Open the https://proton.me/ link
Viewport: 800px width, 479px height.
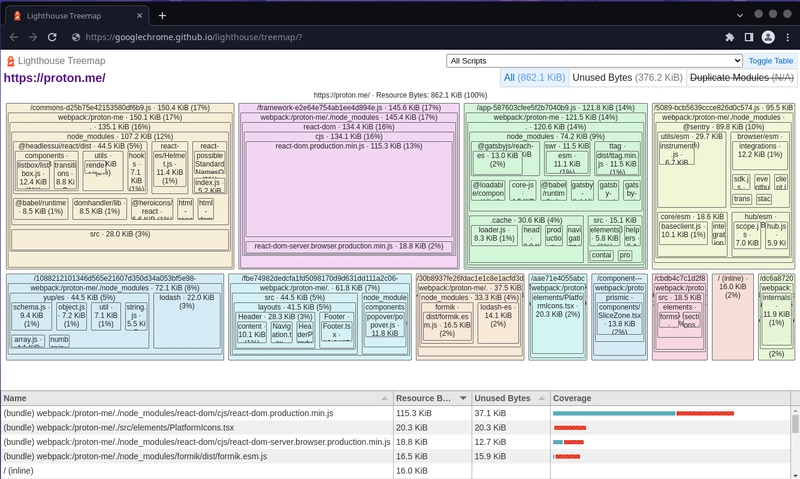pos(55,78)
